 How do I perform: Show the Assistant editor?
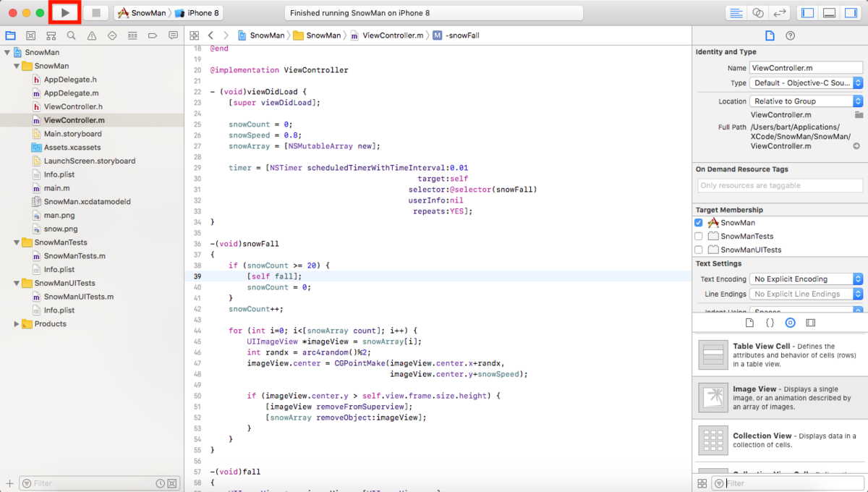(x=757, y=13)
